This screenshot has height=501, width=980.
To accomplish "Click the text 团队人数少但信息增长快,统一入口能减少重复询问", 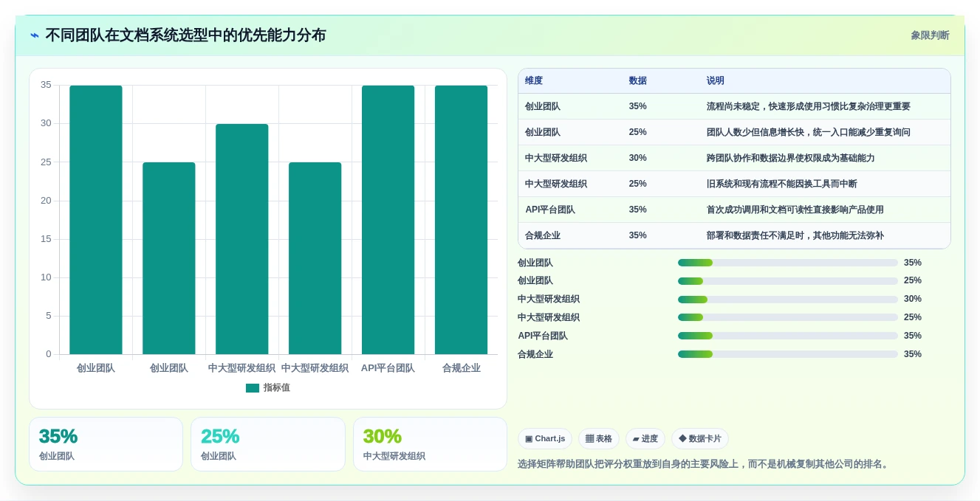I will (x=809, y=132).
